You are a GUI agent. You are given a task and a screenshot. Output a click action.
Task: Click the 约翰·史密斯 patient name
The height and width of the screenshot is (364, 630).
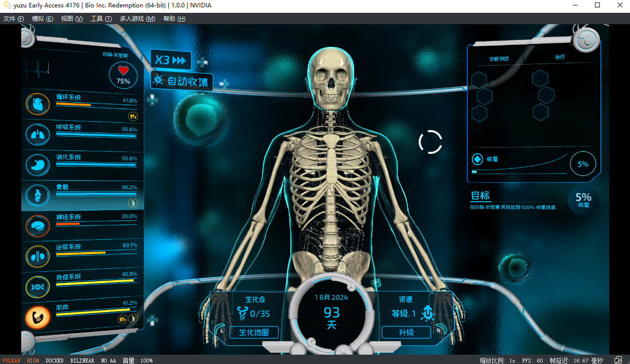click(115, 55)
